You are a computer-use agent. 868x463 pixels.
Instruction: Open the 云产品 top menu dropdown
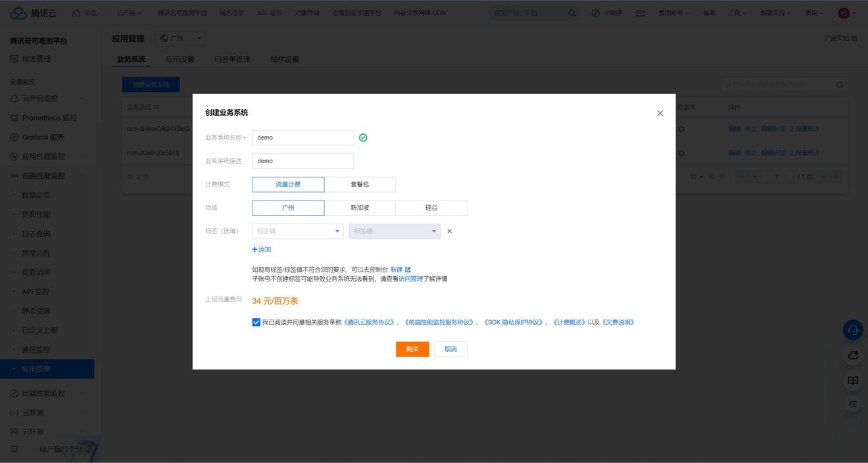[128, 13]
